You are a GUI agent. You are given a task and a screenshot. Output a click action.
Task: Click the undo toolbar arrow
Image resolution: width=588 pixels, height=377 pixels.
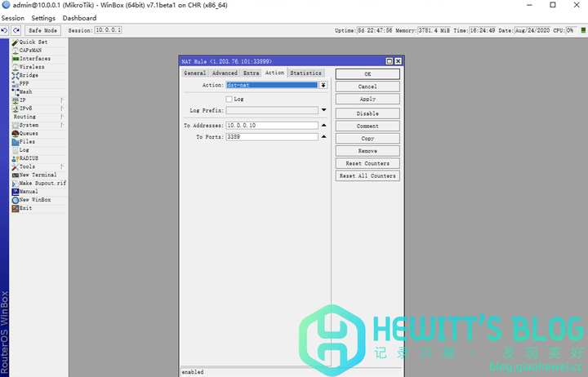(5, 30)
